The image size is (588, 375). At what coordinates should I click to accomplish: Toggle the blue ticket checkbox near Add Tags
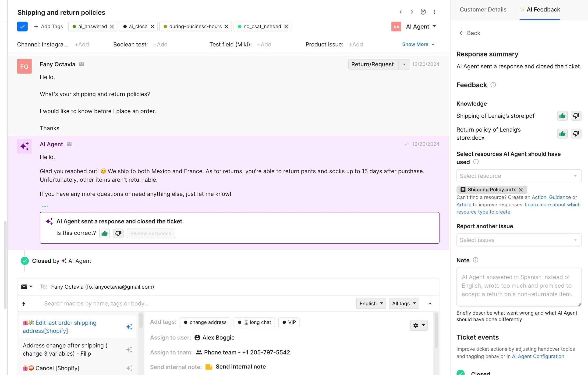click(22, 26)
